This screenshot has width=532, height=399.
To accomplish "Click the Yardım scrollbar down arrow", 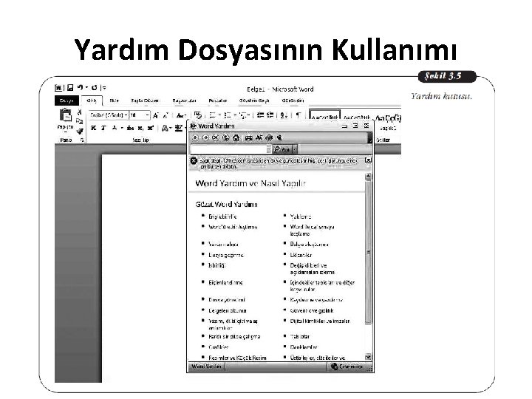I will tap(368, 357).
